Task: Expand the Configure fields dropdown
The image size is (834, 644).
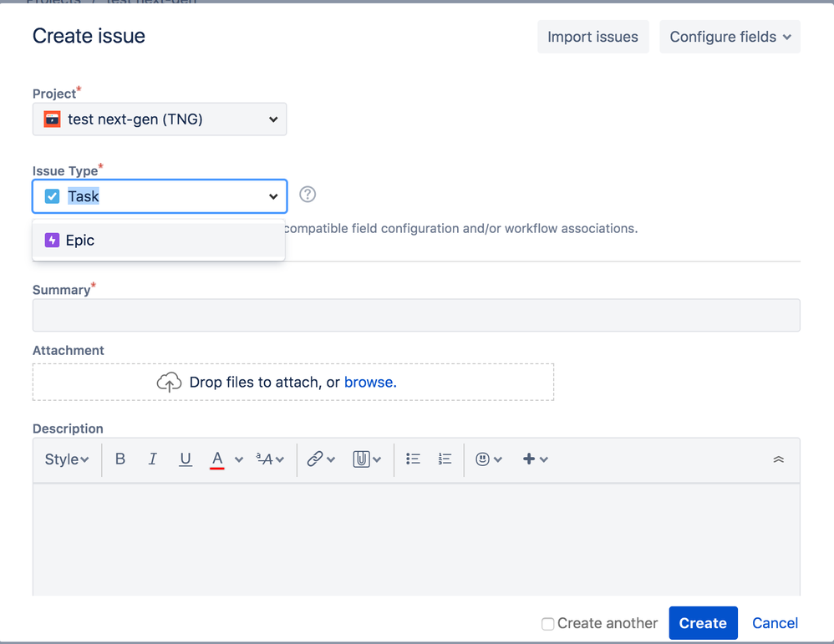Action: tap(729, 37)
